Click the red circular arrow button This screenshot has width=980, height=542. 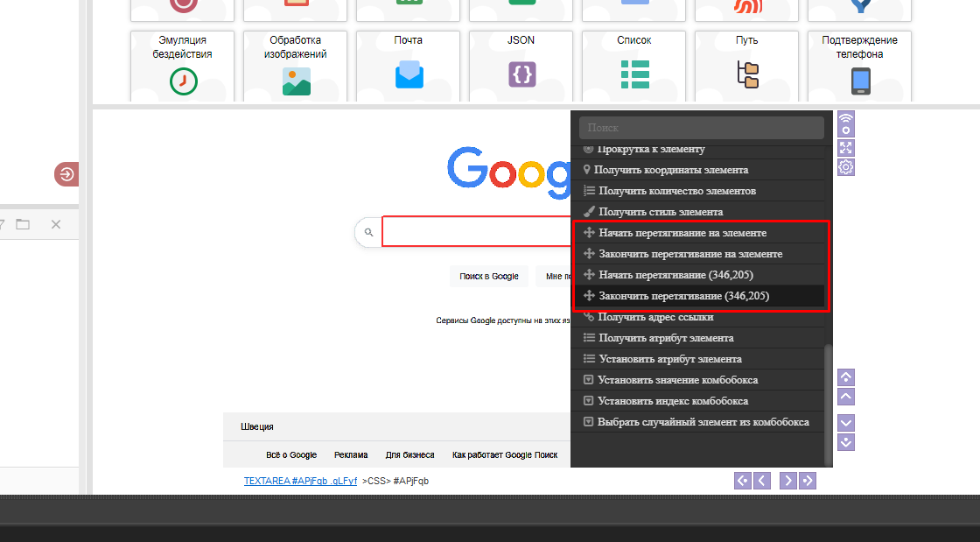pos(66,174)
